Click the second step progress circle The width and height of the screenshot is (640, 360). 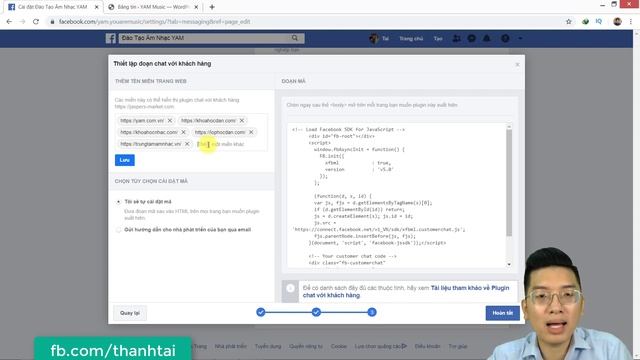(316, 312)
